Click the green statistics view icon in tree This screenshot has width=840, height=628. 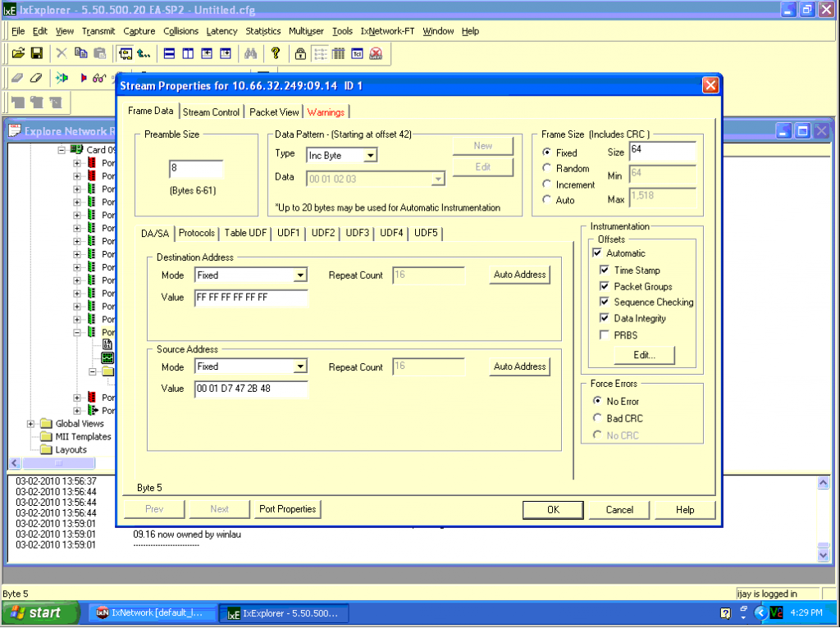[x=107, y=357]
